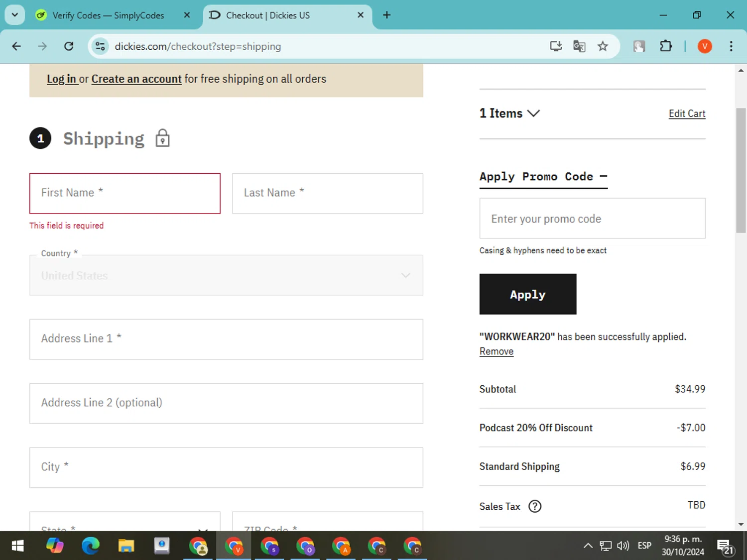Close the Checkout Dickies US tab

tap(361, 15)
